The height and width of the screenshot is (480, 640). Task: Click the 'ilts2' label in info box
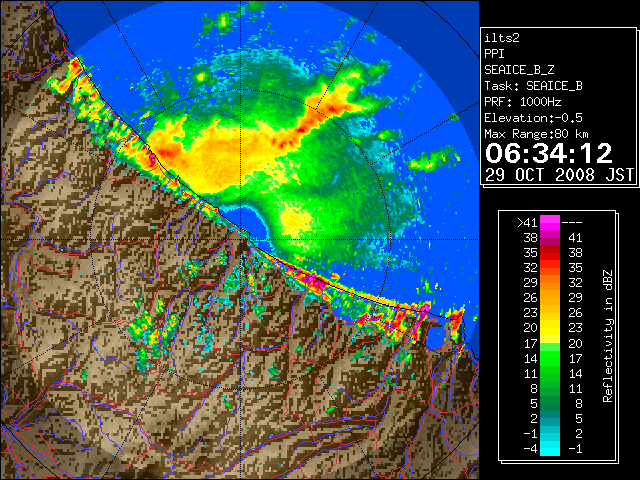502,38
